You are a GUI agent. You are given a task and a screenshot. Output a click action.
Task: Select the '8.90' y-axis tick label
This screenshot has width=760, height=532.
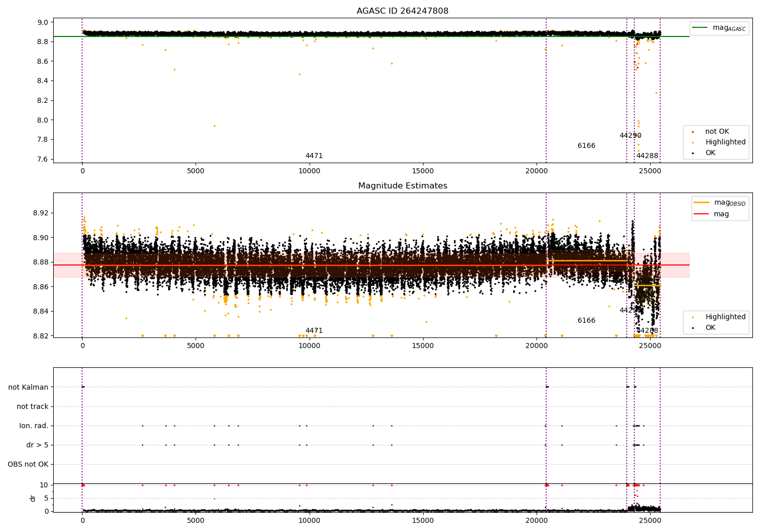(42, 238)
